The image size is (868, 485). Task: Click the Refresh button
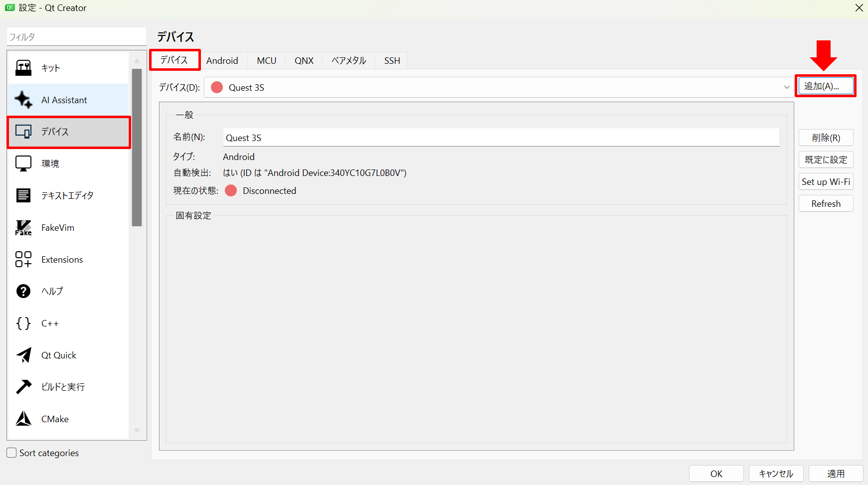826,204
